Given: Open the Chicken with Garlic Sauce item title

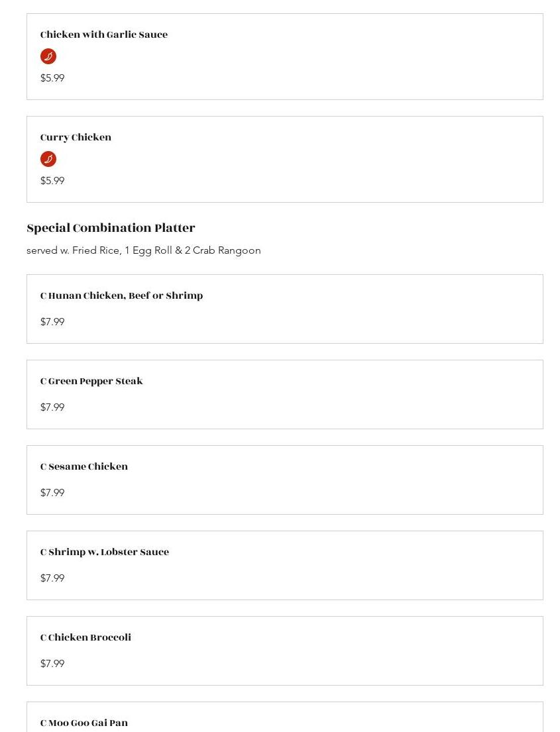Looking at the screenshot, I should tap(104, 34).
